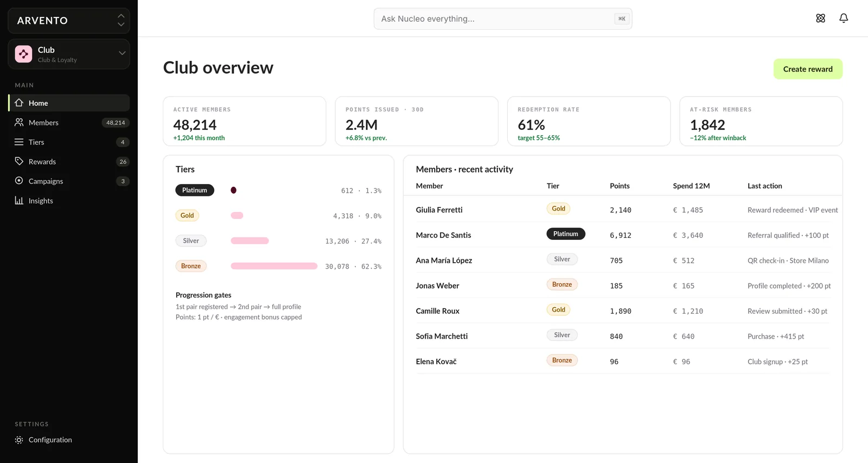Image resolution: width=868 pixels, height=463 pixels.
Task: Click the Progression gates heading
Action: (x=203, y=295)
